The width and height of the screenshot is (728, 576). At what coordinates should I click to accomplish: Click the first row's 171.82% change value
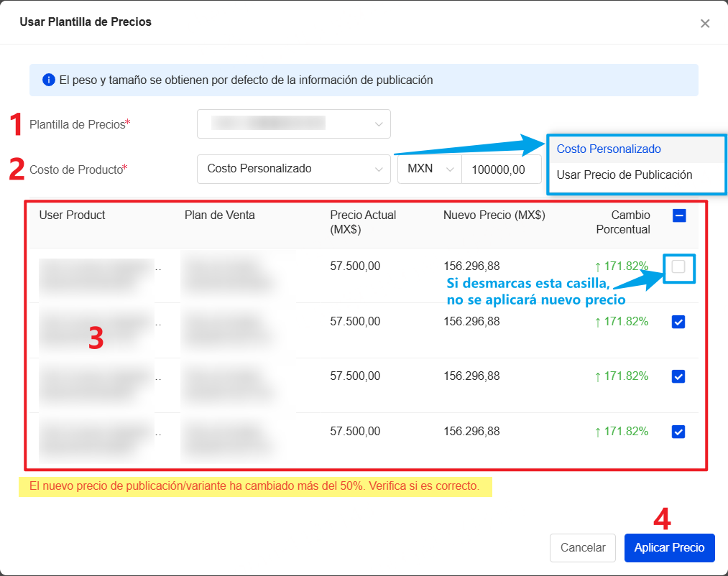tap(621, 266)
